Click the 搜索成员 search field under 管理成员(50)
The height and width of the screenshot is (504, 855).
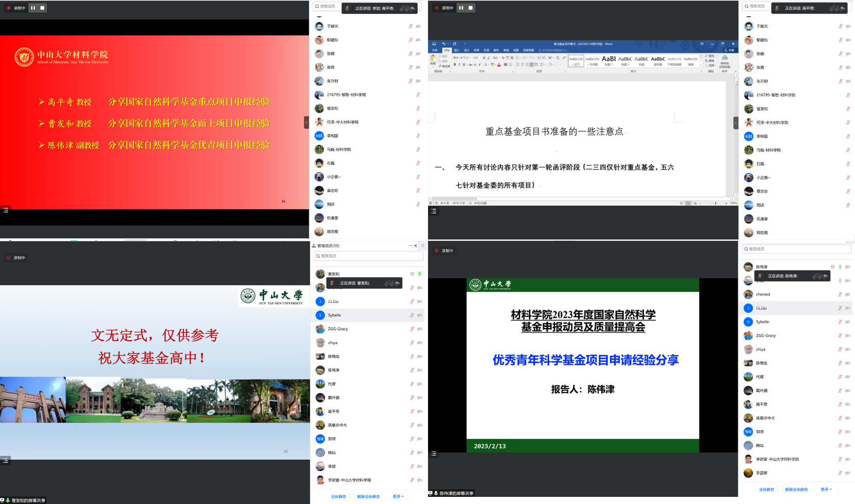(368, 256)
